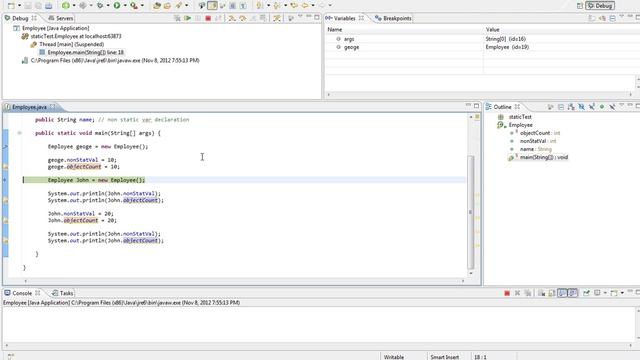This screenshot has height=360, width=640.
Task: Click the Back navigation arrow icon
Action: [x=304, y=6]
